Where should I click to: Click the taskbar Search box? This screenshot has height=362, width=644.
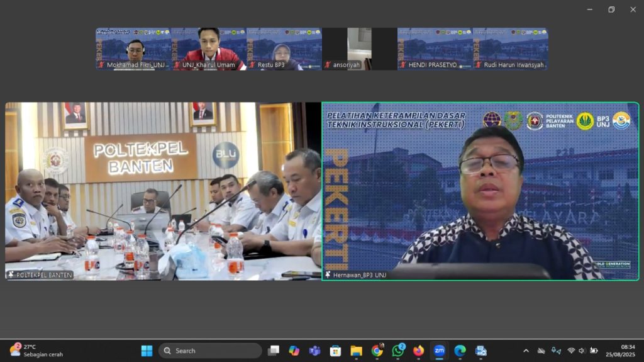click(210, 351)
